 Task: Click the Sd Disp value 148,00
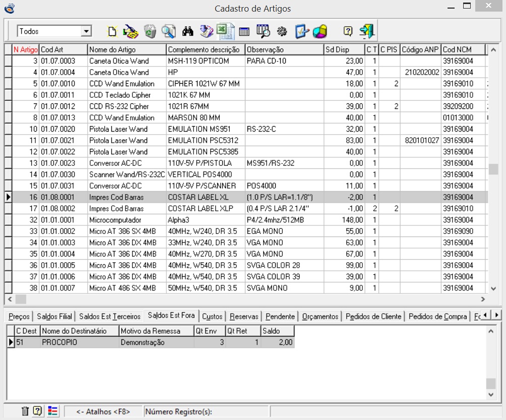pos(344,220)
